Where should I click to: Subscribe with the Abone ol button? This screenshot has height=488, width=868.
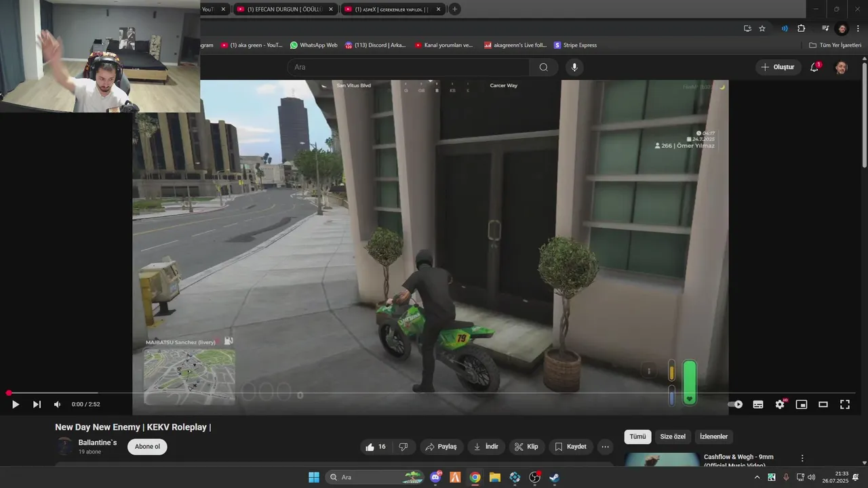[147, 447]
